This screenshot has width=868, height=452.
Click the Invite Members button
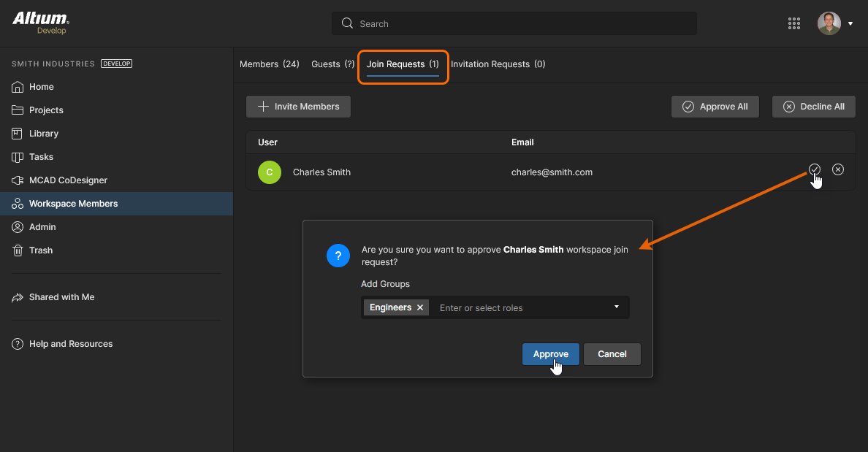(298, 107)
